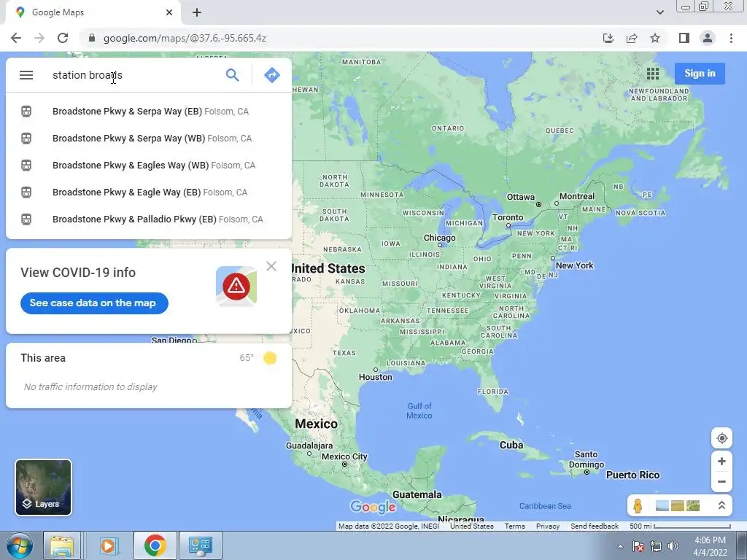747x560 pixels.
Task: Click See case data on the map
Action: [94, 303]
